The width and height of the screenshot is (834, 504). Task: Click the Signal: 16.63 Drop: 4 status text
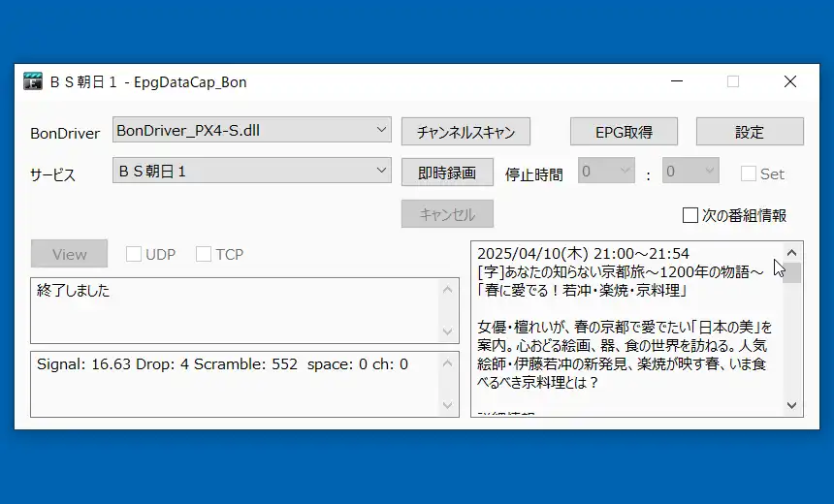pyautogui.click(x=222, y=364)
